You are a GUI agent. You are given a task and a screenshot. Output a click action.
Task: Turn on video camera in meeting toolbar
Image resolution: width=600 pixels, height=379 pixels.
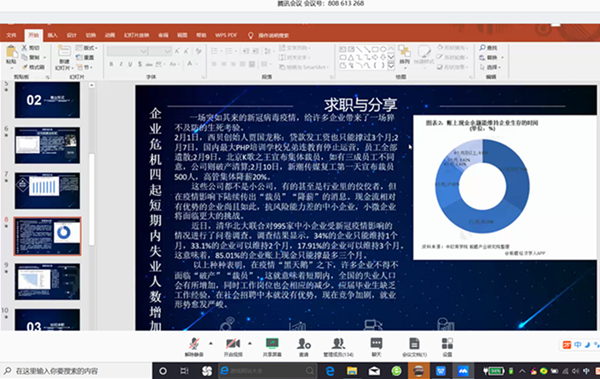(233, 347)
